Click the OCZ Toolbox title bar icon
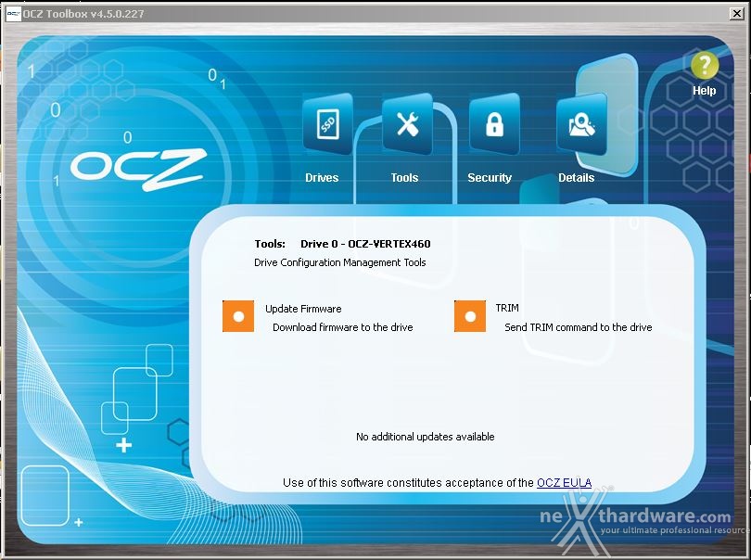This screenshot has width=751, height=560. point(13,13)
